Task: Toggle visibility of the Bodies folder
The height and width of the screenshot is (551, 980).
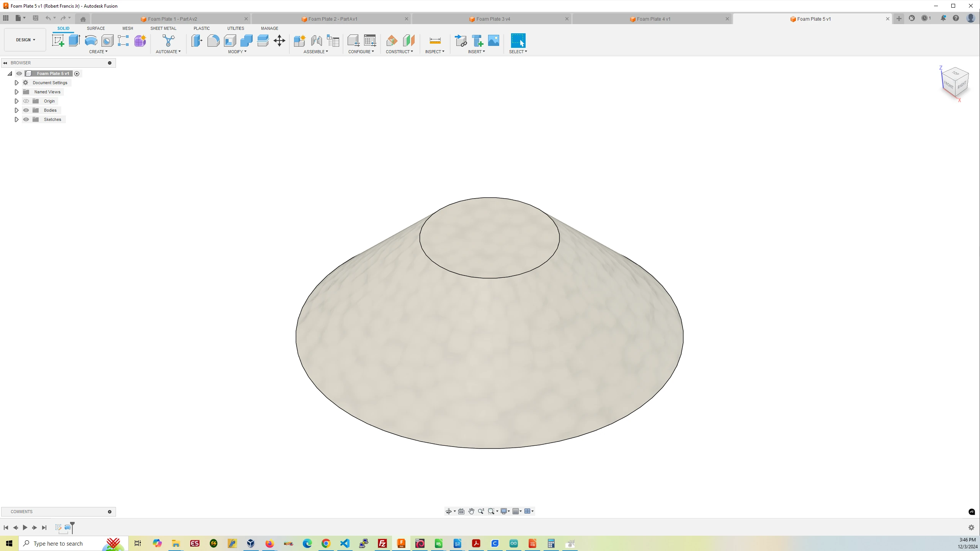Action: click(x=26, y=110)
